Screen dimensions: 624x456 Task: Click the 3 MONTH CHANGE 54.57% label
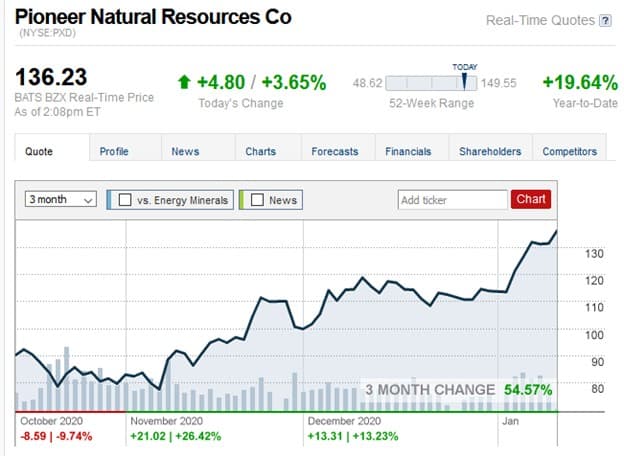point(459,390)
